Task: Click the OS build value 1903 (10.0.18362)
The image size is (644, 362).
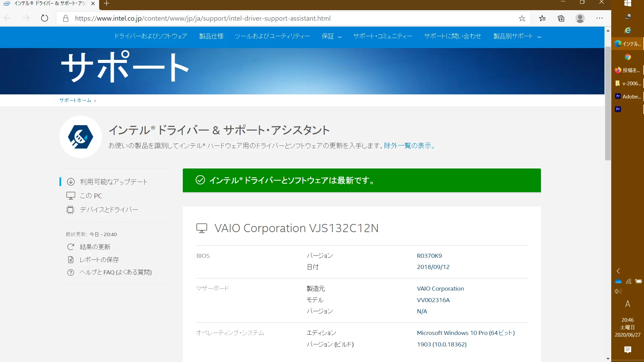Action: point(442,344)
